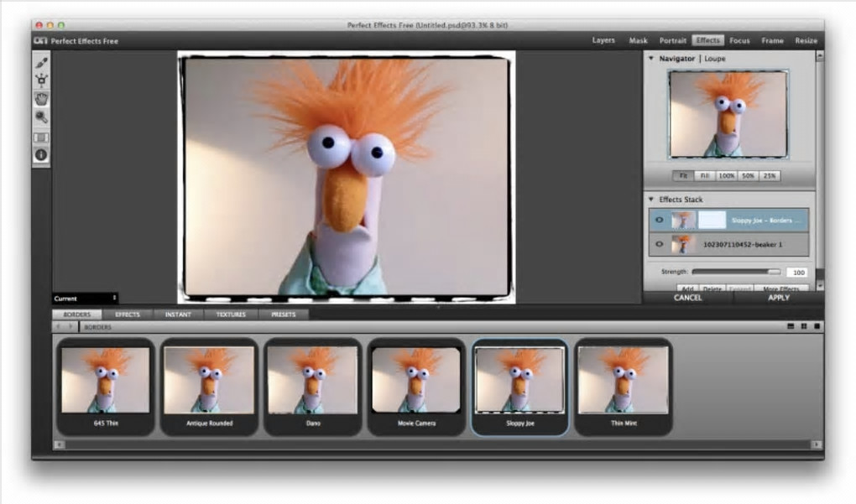Switch to the TEXTURES tab
The height and width of the screenshot is (504, 856).
(231, 314)
